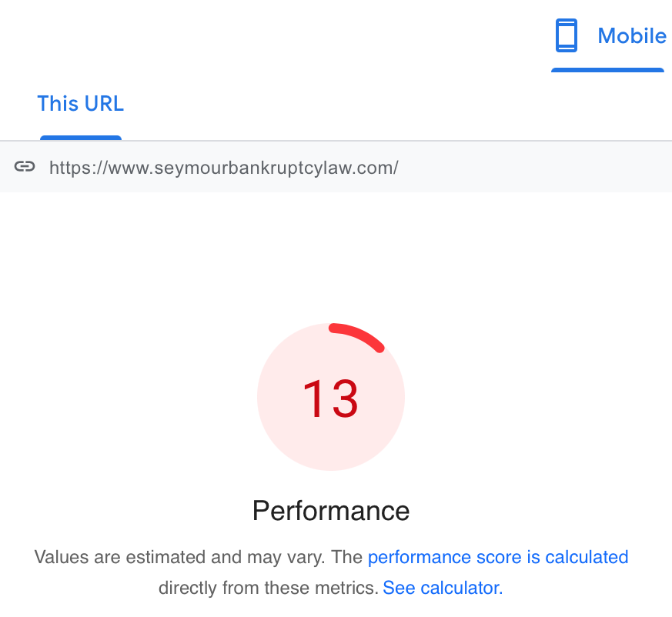Switch to the This URL tab

click(81, 104)
